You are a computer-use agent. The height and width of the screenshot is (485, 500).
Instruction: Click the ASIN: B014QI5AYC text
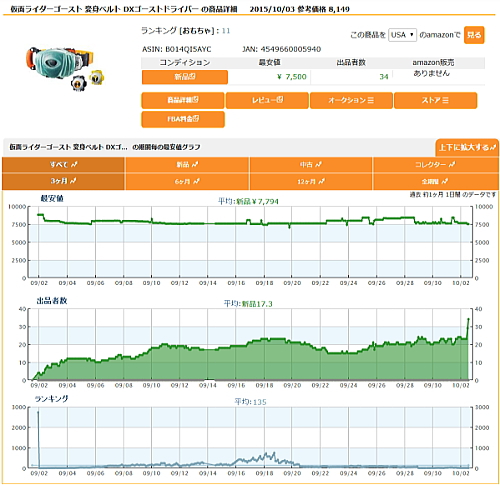[x=177, y=50]
